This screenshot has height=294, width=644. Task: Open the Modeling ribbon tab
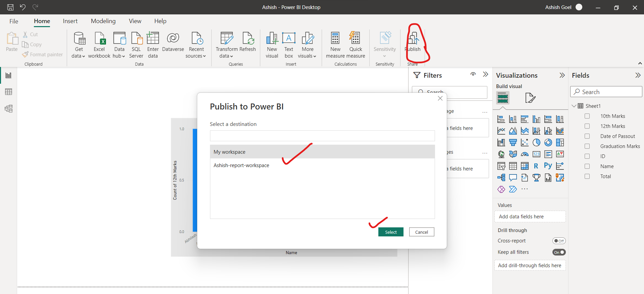[103, 21]
